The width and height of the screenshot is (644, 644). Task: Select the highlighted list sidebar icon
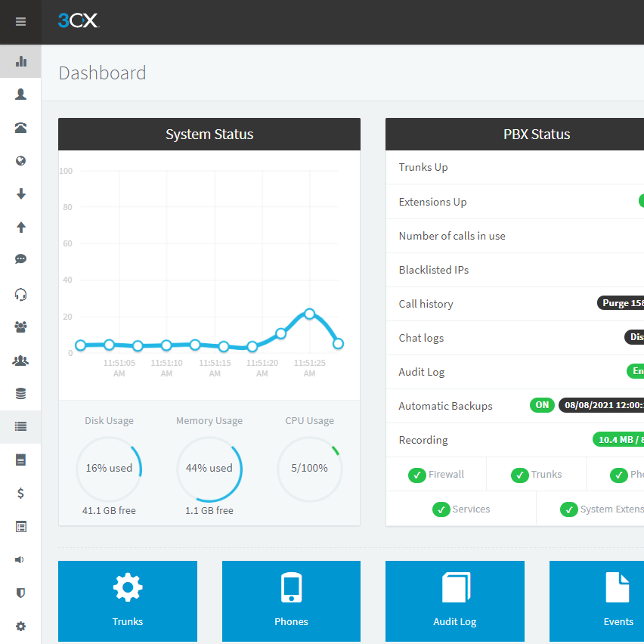click(20, 427)
